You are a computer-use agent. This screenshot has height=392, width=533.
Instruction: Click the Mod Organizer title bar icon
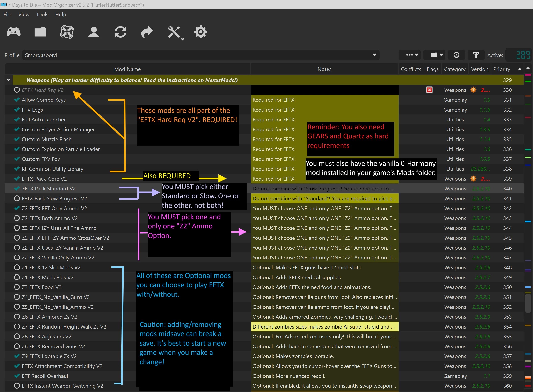pyautogui.click(x=3, y=5)
